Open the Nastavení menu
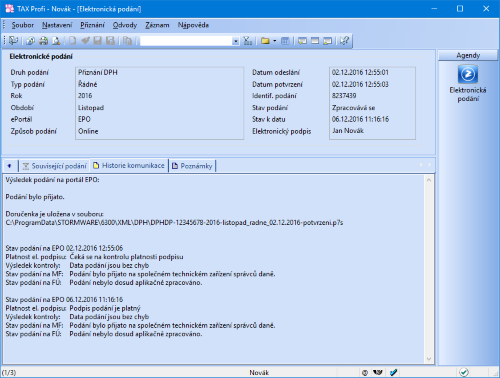The image size is (500, 378). click(x=57, y=25)
